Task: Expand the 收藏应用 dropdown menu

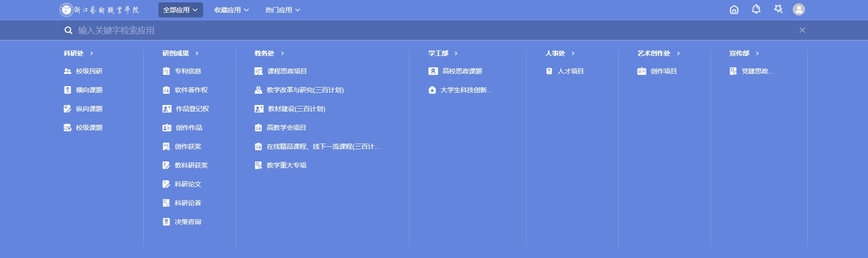Action: pyautogui.click(x=231, y=10)
